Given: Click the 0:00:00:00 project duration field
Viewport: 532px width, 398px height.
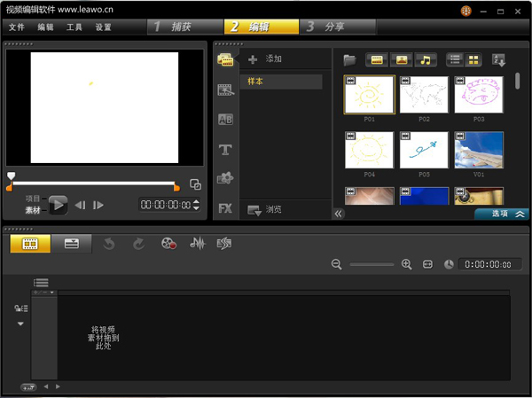Looking at the screenshot, I should pos(490,264).
